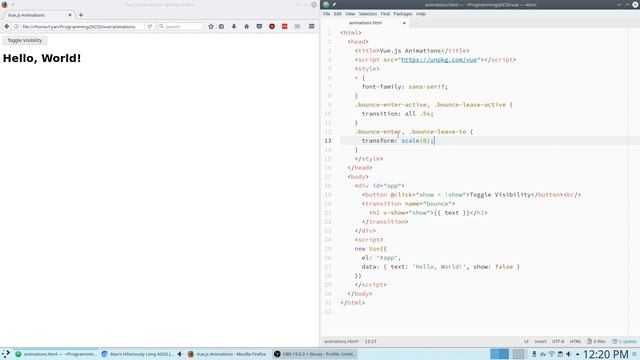Screen dimensions: 640x360
Task: Switch to Vue.js Animations Firefox taskbar entry
Action: coord(228,354)
